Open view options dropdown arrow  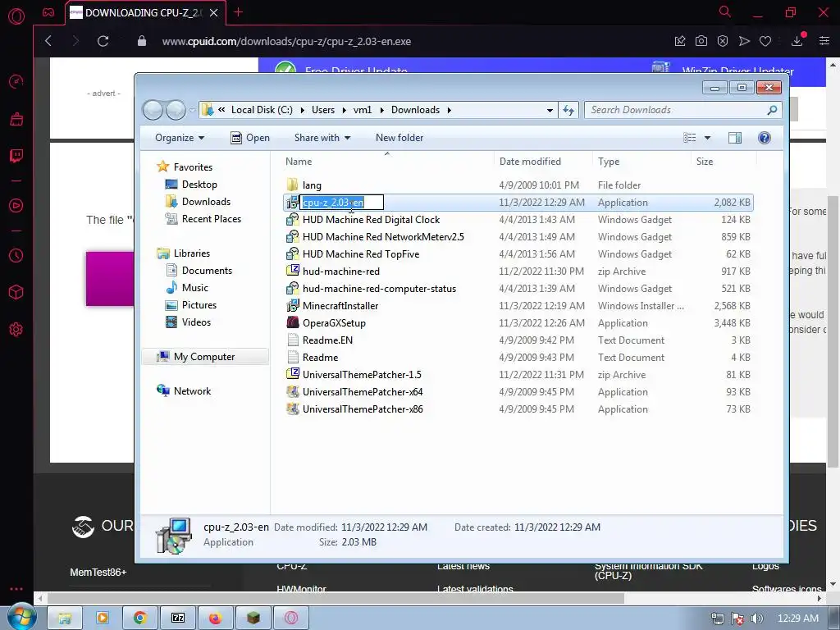click(x=707, y=138)
